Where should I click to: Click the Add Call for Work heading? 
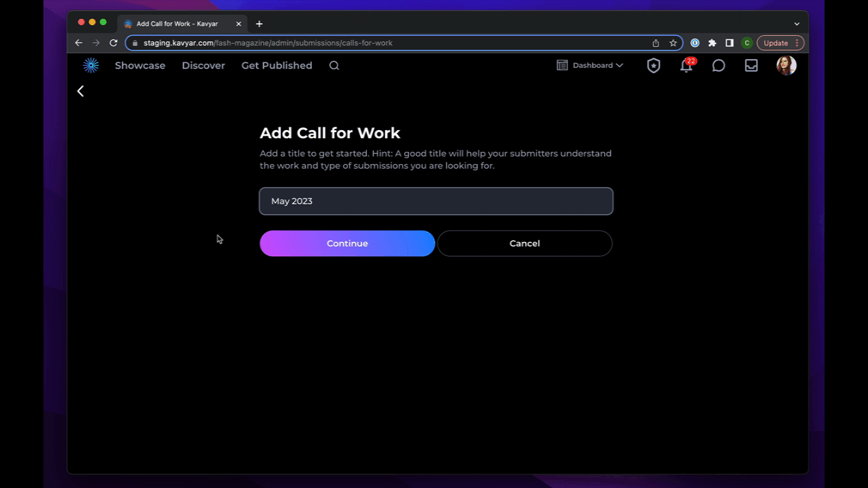pos(330,133)
